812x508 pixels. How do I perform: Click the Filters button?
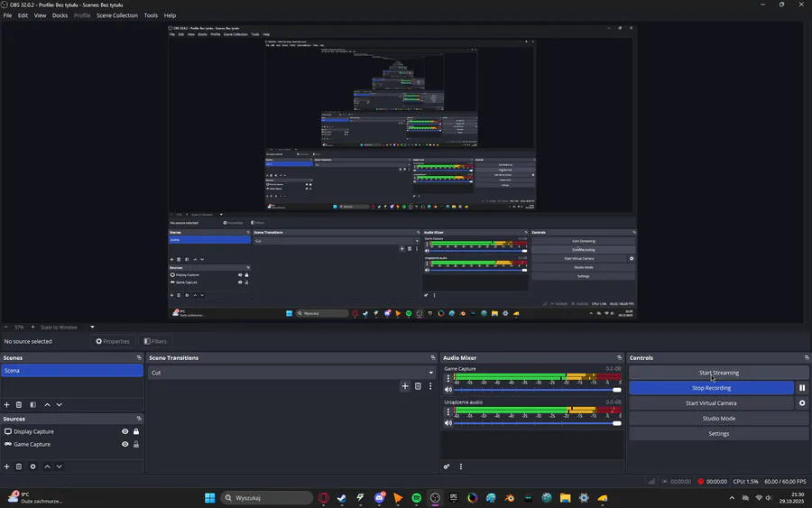[155, 341]
